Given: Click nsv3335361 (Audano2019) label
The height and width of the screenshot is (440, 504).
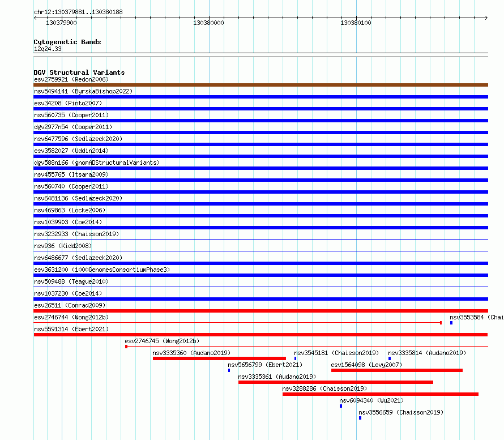Looking at the screenshot, I should pyautogui.click(x=277, y=377).
